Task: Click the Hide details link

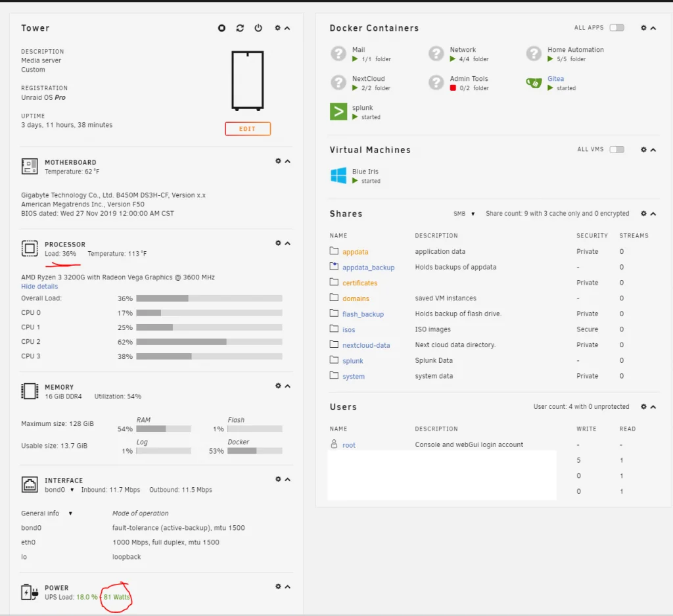Action: pos(39,287)
